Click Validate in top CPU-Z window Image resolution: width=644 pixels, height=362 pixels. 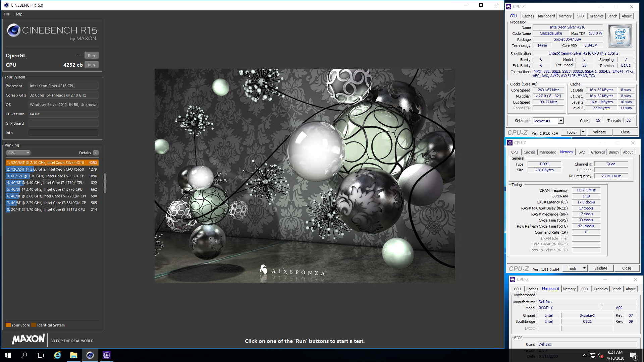[x=599, y=132]
